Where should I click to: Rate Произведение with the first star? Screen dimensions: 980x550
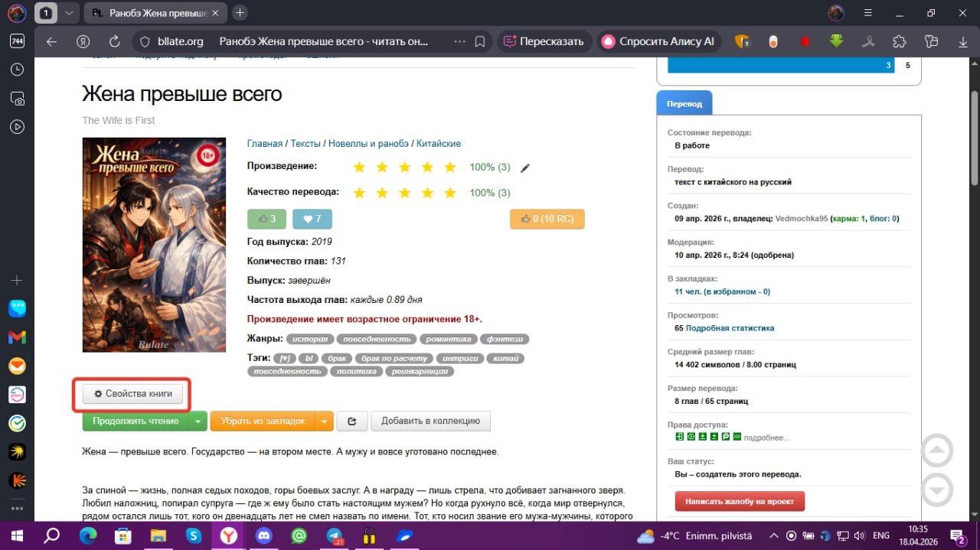pos(359,167)
